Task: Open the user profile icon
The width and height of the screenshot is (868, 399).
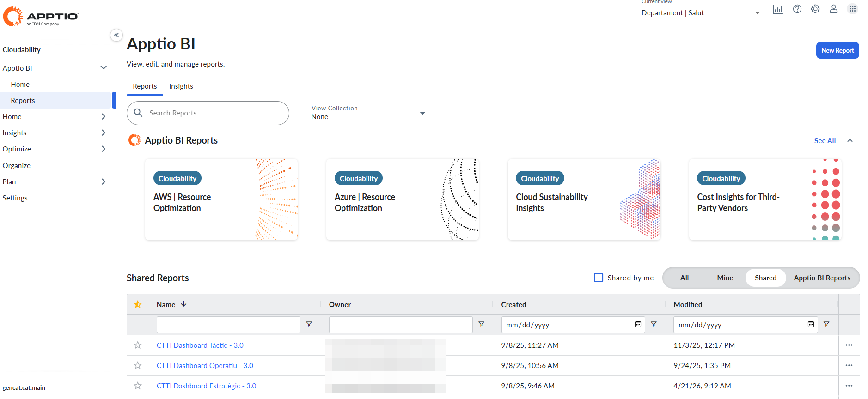Action: click(x=834, y=9)
